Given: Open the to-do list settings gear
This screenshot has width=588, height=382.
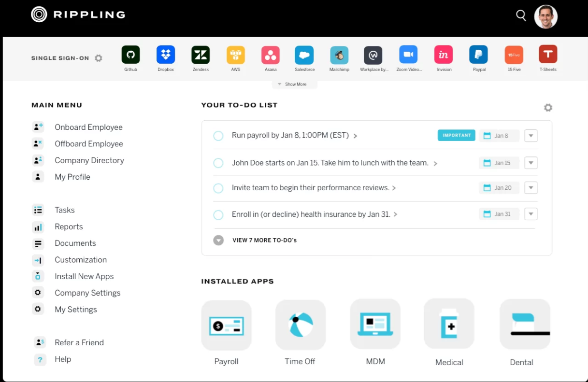Looking at the screenshot, I should click(x=548, y=107).
